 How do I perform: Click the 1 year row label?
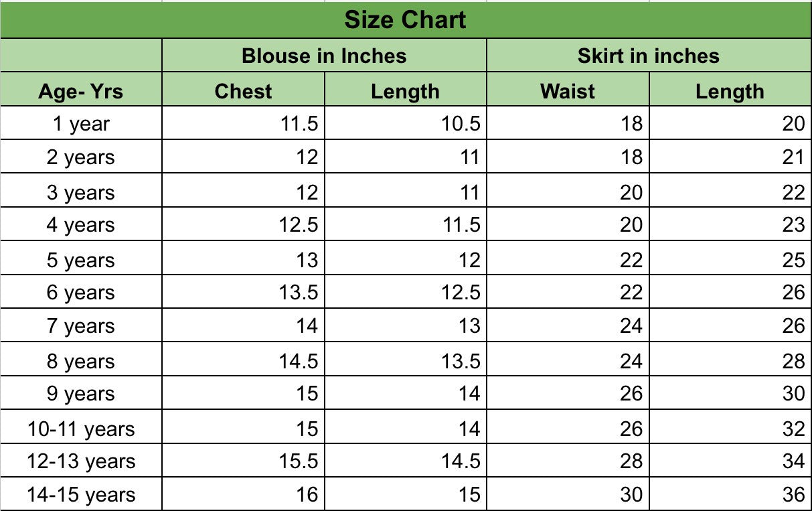pos(81,124)
